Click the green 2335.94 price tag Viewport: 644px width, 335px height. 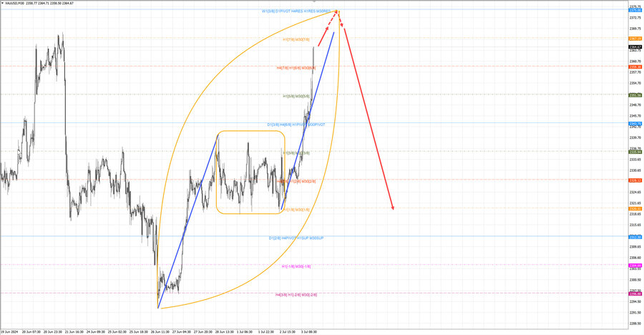click(x=635, y=152)
